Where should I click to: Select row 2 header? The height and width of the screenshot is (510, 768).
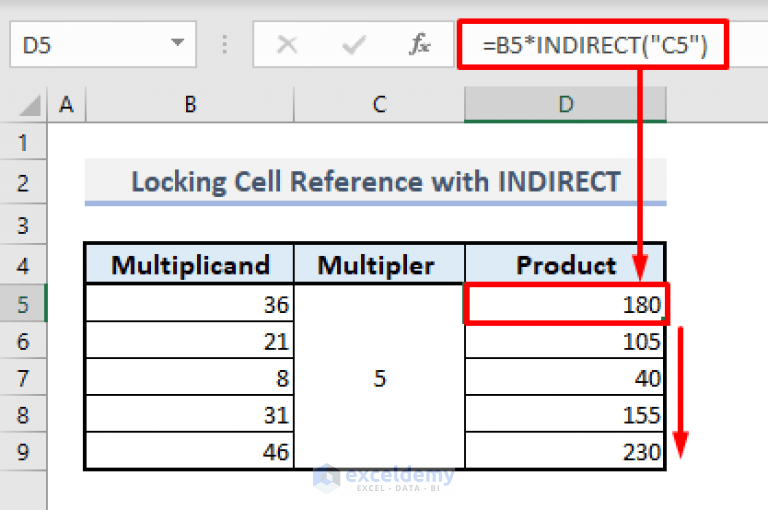tap(23, 183)
